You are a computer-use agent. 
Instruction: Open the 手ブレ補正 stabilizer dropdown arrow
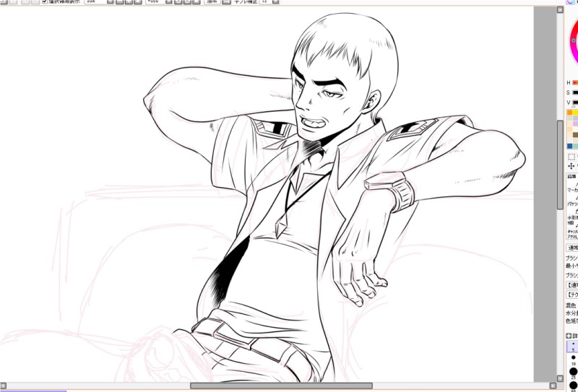click(x=275, y=1)
